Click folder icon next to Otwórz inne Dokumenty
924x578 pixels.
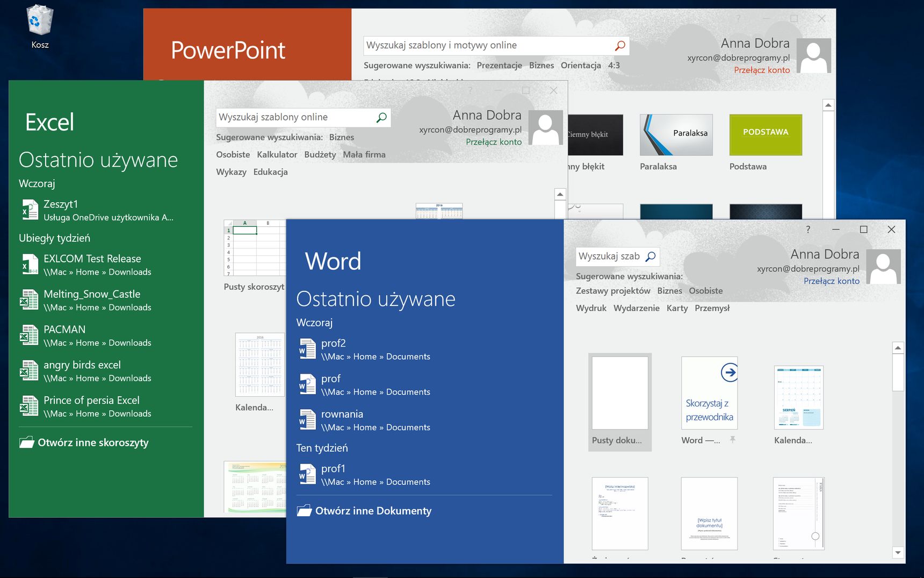tap(304, 511)
